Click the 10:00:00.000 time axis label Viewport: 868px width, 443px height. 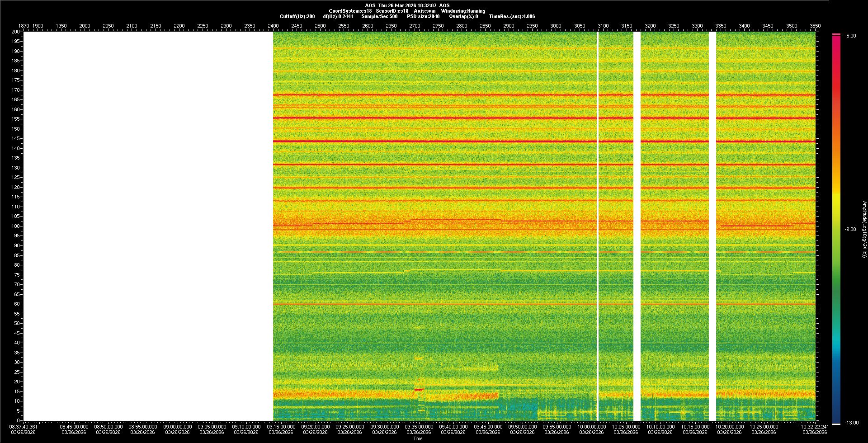pos(591,426)
